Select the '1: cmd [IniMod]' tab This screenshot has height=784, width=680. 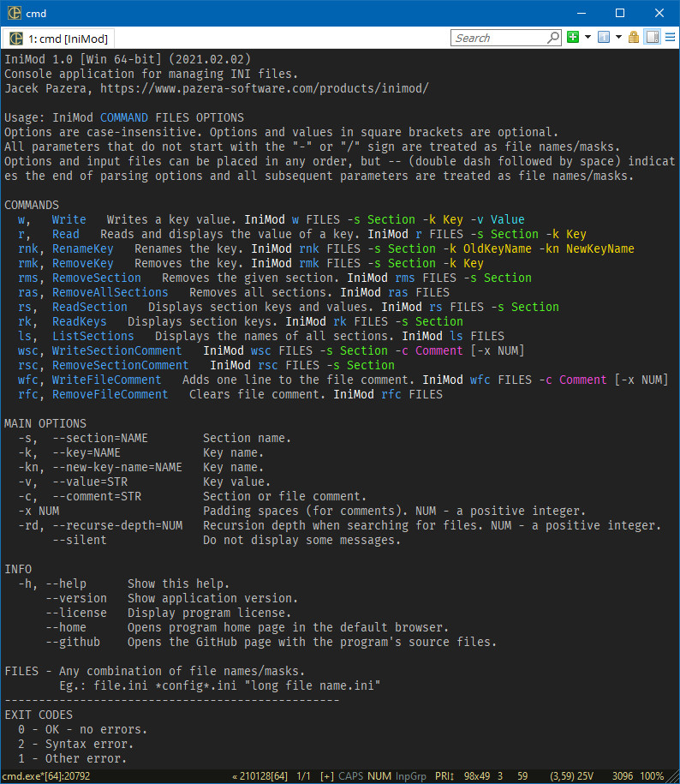pos(58,39)
